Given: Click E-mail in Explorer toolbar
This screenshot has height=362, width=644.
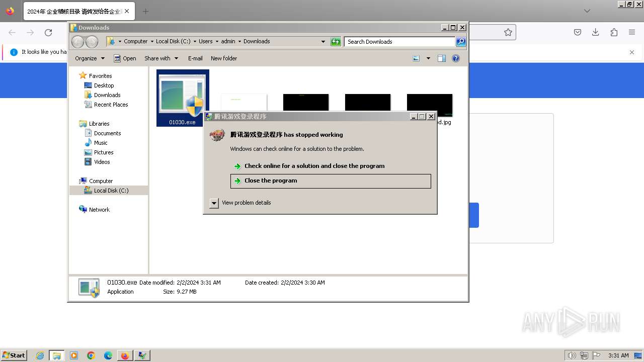Looking at the screenshot, I should (195, 58).
